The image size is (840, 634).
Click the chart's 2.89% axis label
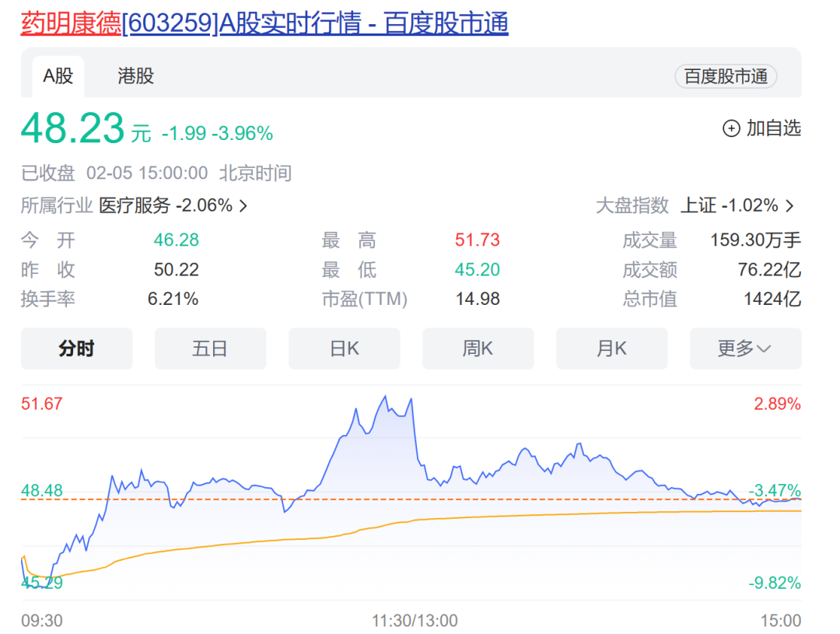tap(777, 404)
